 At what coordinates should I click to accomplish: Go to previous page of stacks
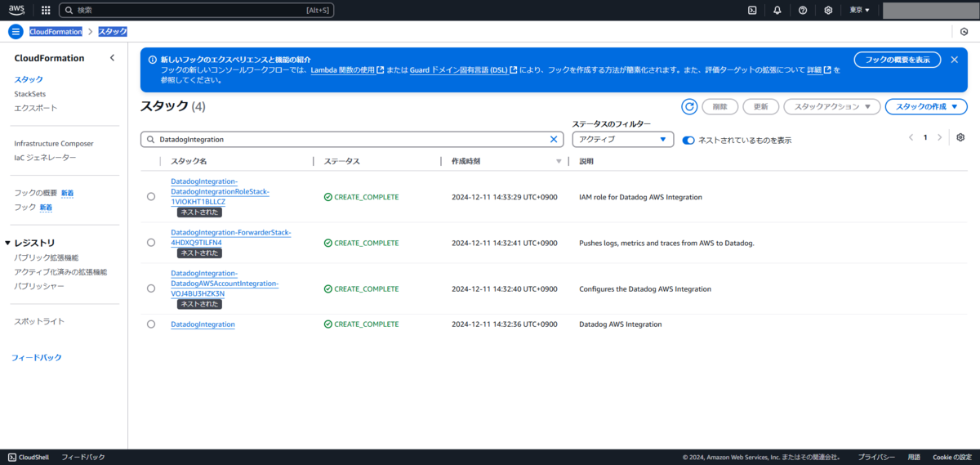911,137
